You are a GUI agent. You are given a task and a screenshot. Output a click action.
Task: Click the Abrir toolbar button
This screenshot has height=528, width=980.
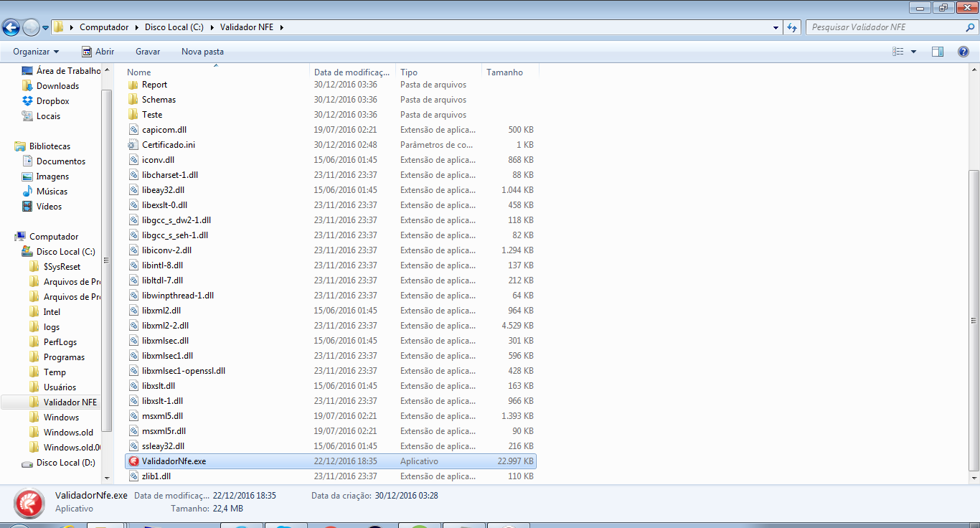pos(98,52)
